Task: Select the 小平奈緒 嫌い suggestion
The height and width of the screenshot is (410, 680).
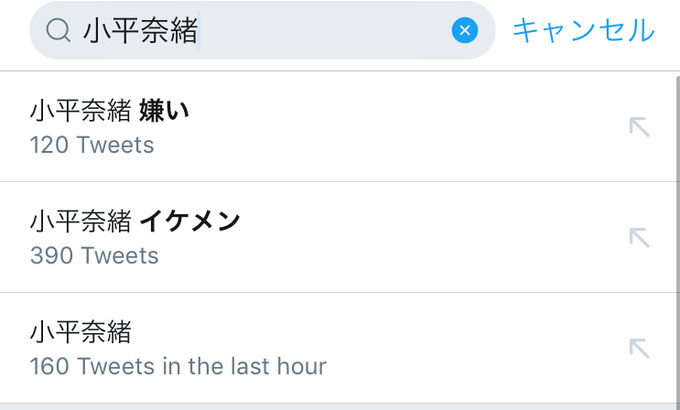Action: [338, 127]
